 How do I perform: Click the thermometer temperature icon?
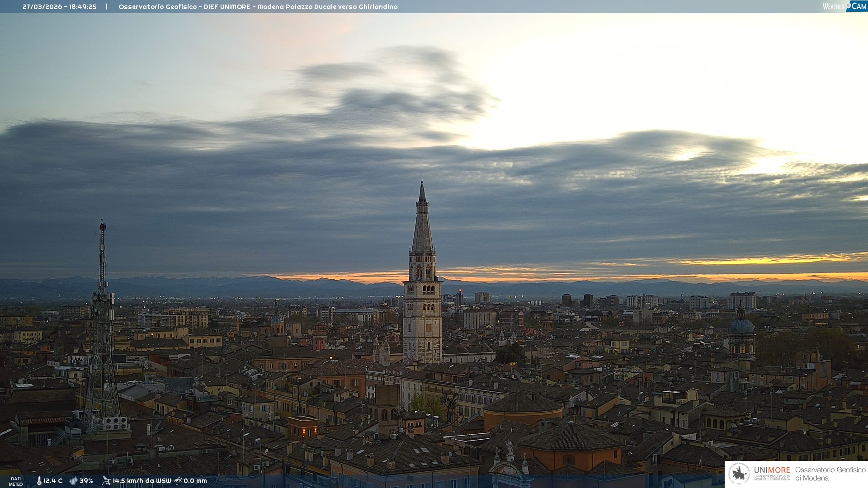(39, 481)
